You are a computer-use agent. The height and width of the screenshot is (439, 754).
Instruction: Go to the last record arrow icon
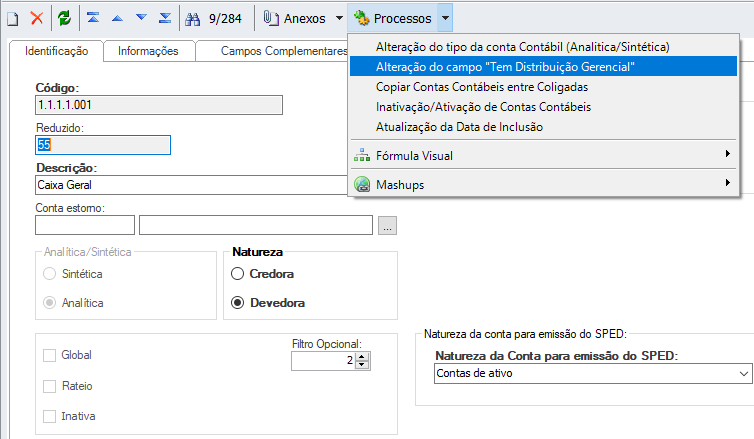(165, 18)
